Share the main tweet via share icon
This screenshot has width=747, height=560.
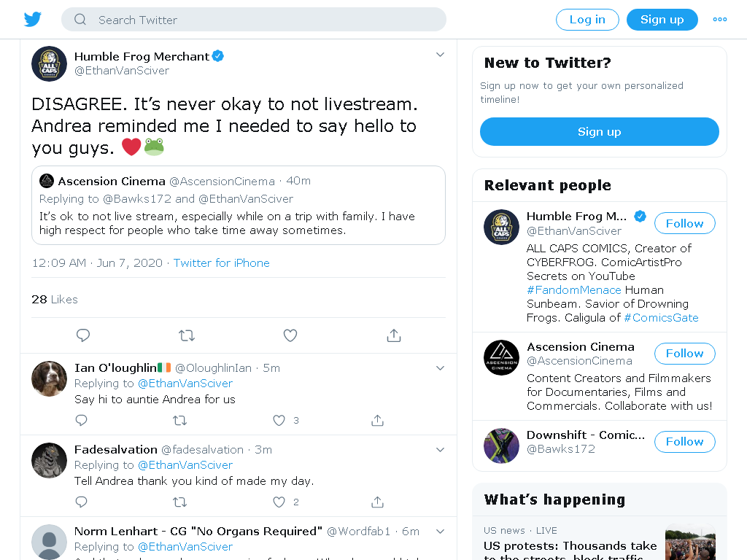393,335
